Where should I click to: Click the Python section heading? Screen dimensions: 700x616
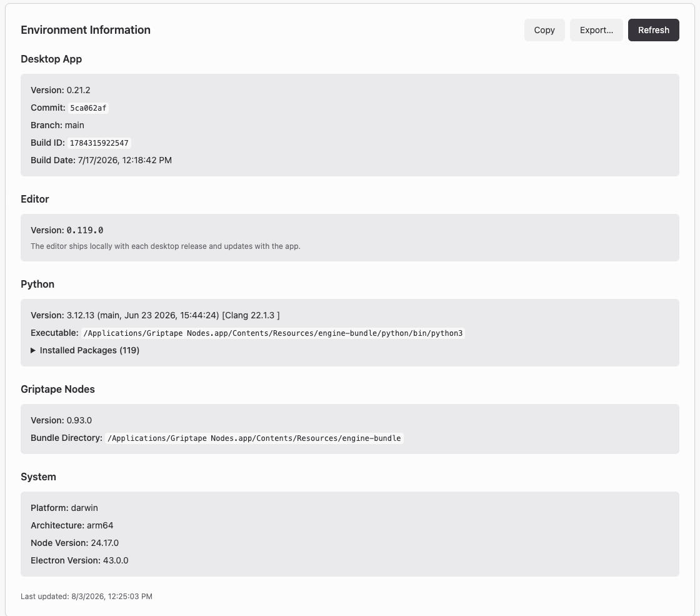[37, 284]
